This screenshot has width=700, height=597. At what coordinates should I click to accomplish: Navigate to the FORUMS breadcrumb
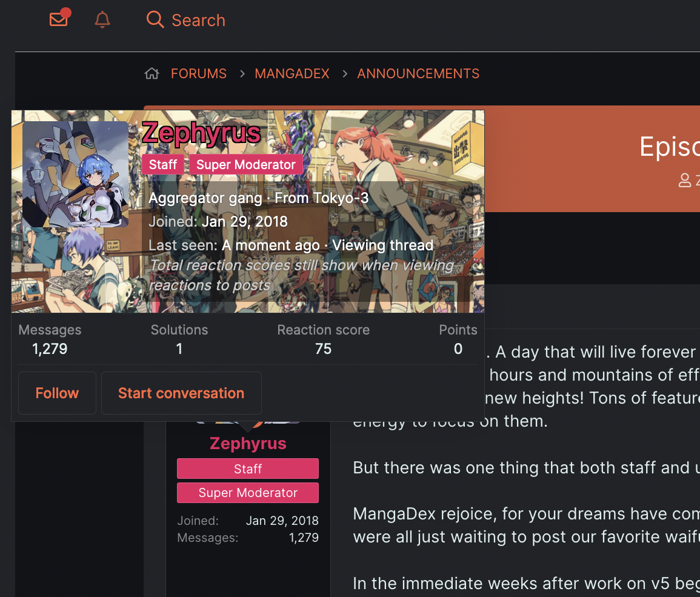pyautogui.click(x=199, y=73)
